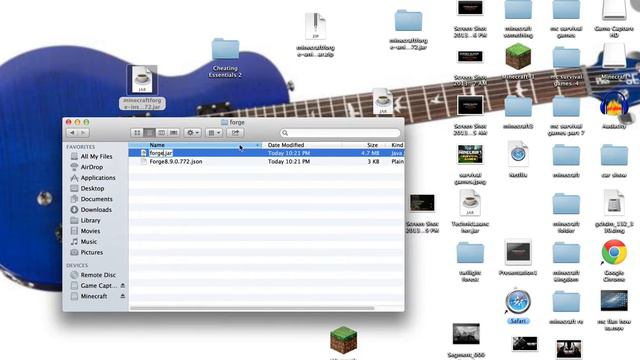
Task: Open Documents in the Finder sidebar
Action: point(96,199)
